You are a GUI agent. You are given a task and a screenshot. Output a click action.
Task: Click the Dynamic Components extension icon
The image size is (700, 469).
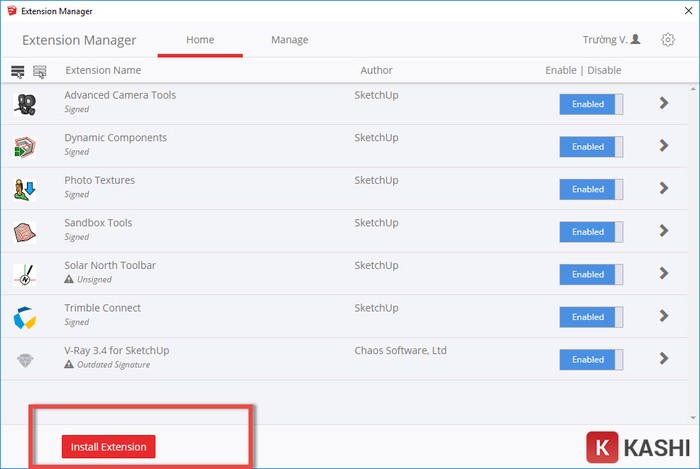coord(25,147)
